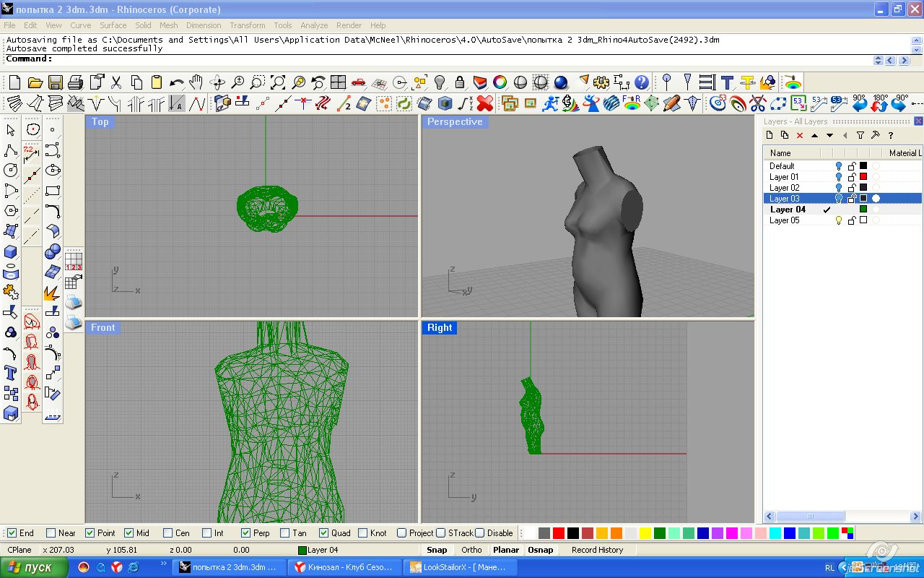
Task: Open the Surface menu
Action: [x=113, y=25]
